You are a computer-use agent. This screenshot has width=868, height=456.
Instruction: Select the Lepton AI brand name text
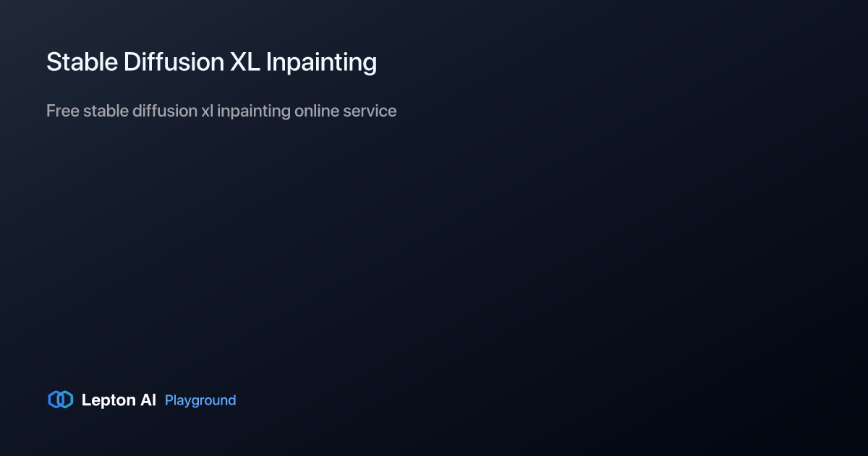pyautogui.click(x=119, y=400)
